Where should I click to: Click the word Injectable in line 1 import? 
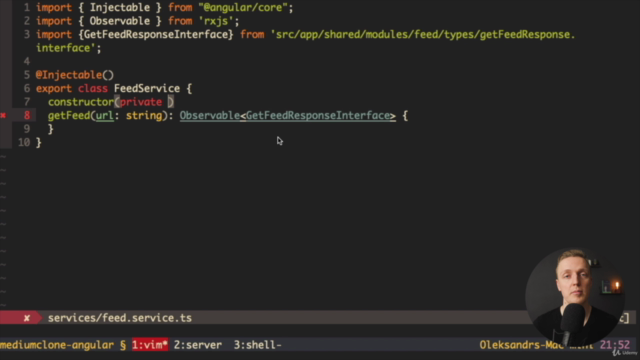pyautogui.click(x=120, y=8)
